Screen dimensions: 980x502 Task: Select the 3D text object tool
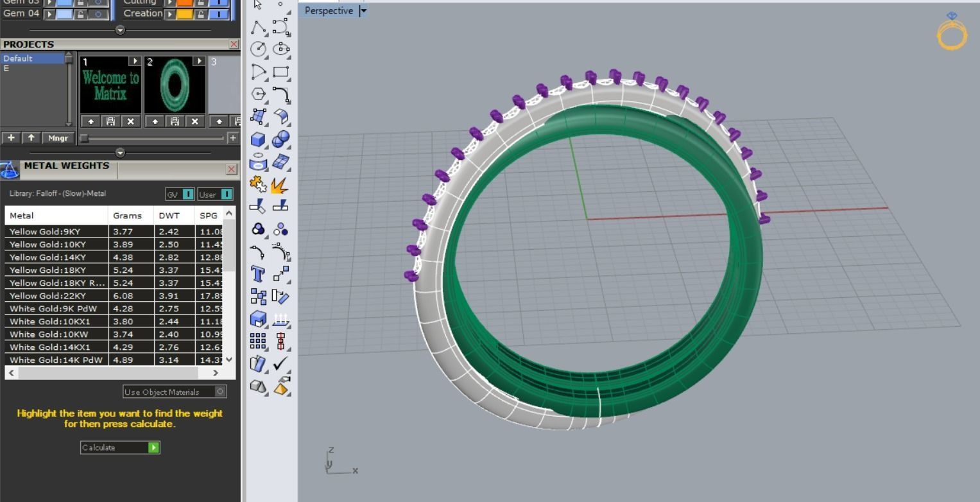coord(259,274)
